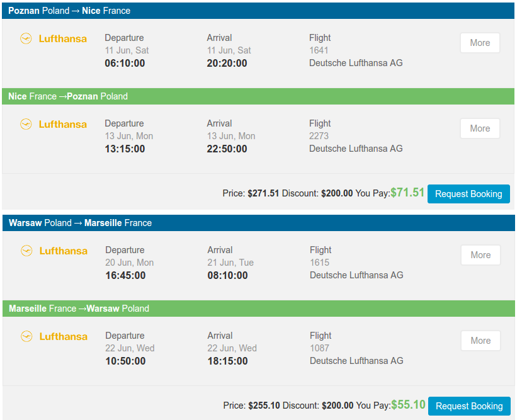Screen dimensions: 522x420
Task: Click the Lufthansa crane icon for flight 1087
Action: click(x=26, y=336)
